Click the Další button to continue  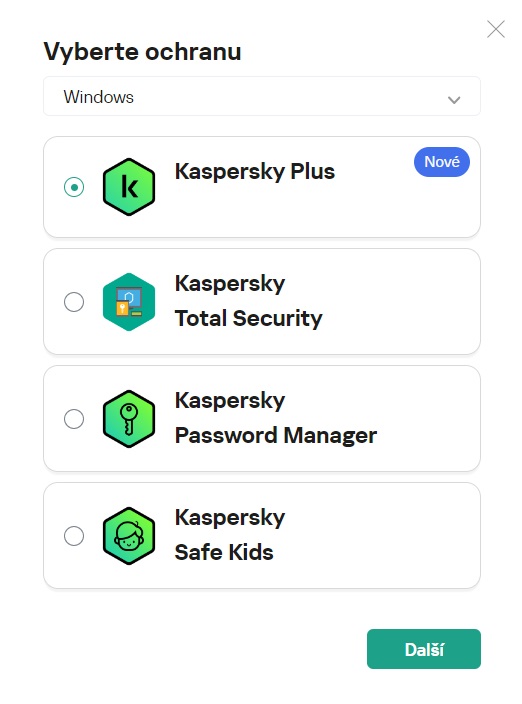(424, 649)
